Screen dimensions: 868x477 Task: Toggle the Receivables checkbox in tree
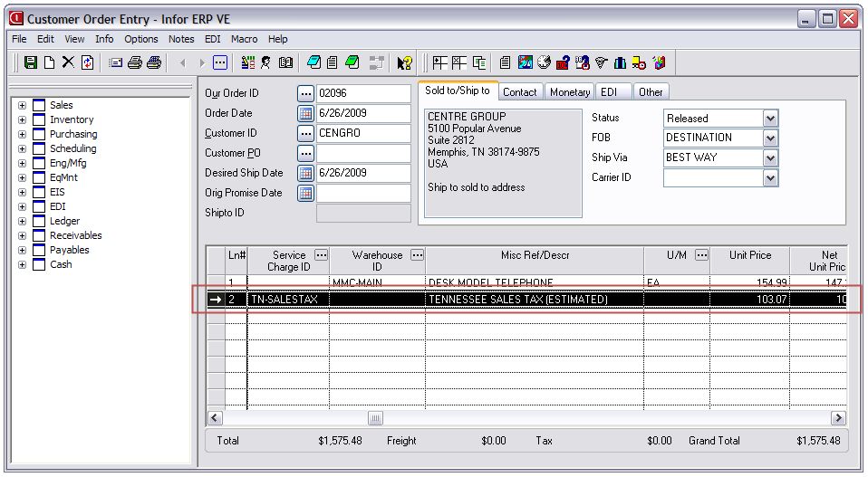pyautogui.click(x=39, y=235)
